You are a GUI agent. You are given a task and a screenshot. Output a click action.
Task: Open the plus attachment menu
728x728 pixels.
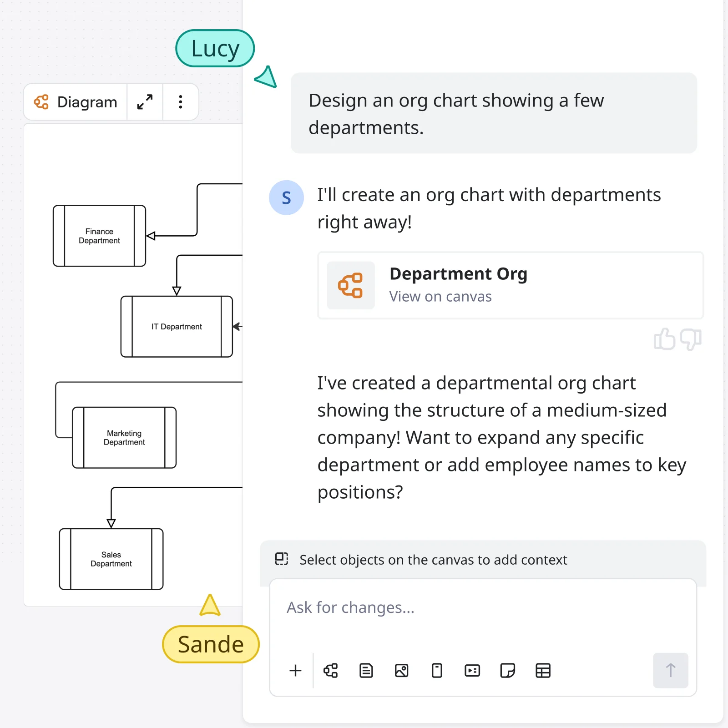click(296, 671)
